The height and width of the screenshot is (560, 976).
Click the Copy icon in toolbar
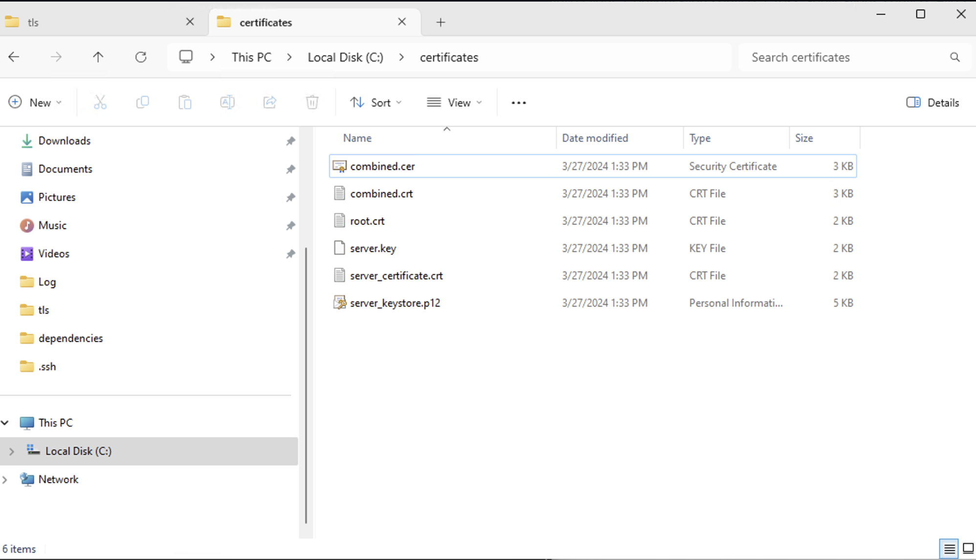[x=142, y=102]
